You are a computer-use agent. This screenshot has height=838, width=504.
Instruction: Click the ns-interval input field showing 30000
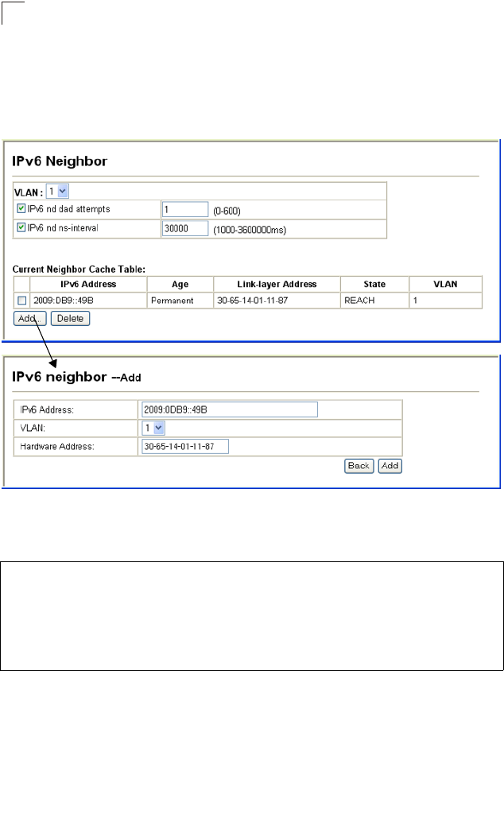[185, 229]
